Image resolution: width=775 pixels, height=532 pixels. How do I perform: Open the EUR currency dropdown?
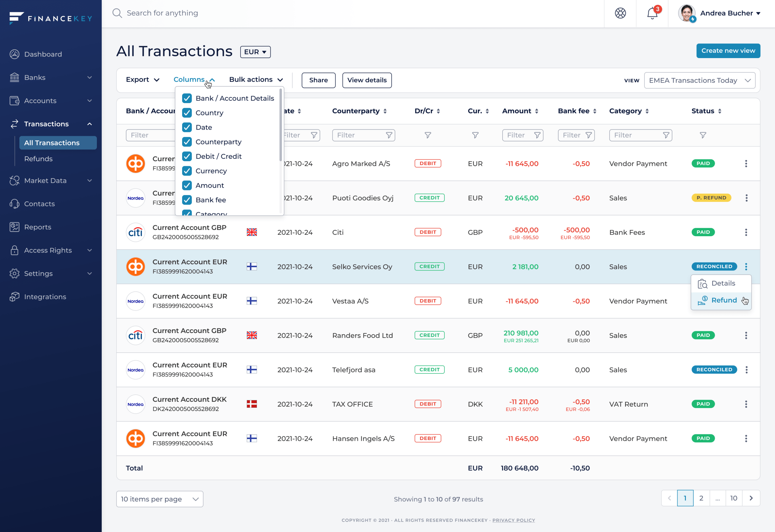[x=255, y=52]
